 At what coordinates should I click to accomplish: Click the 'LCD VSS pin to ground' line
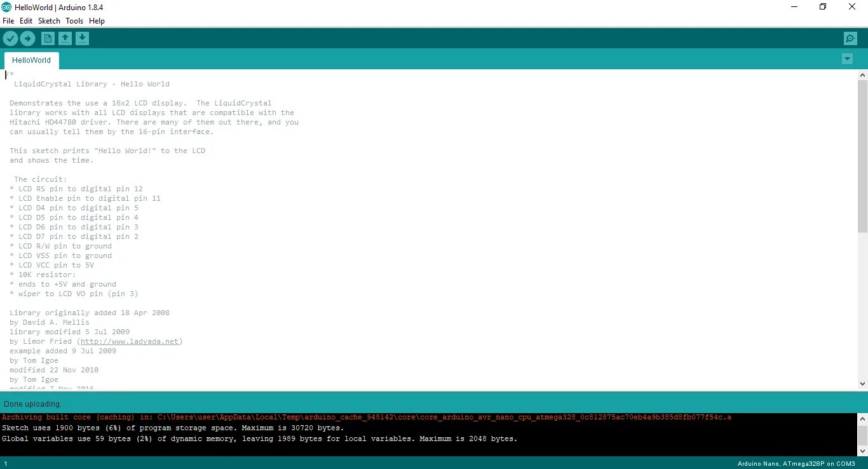(61, 255)
